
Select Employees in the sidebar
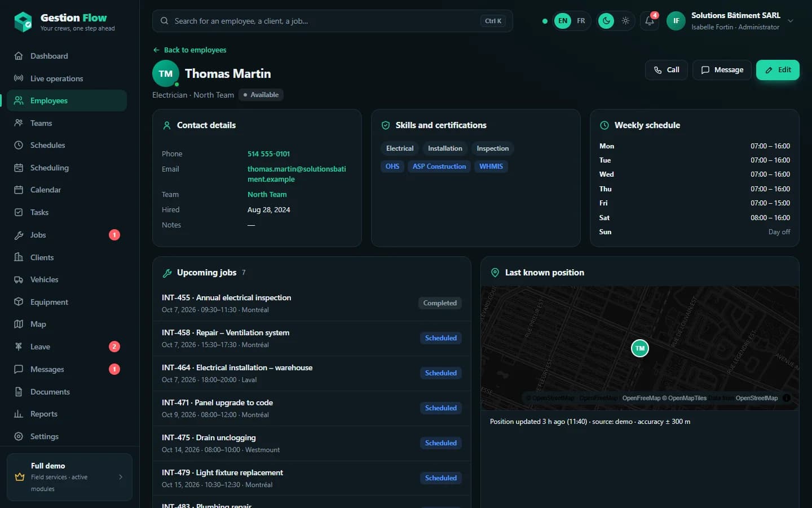[67, 100]
